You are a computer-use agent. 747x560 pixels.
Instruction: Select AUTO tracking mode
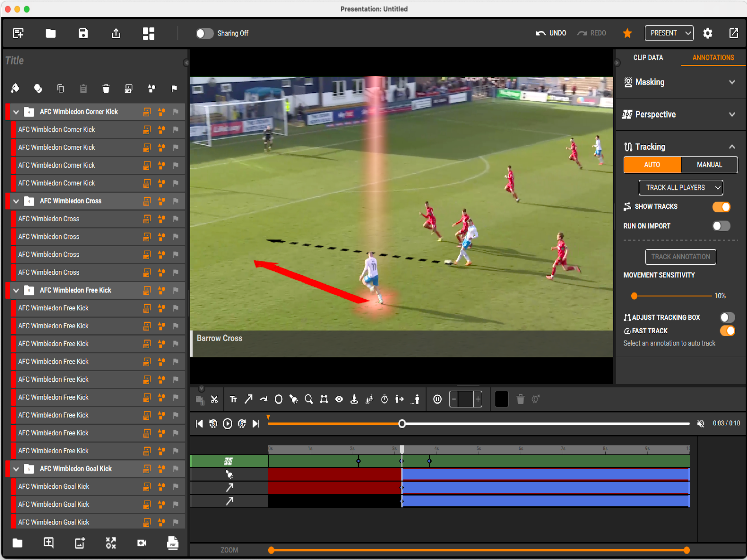coord(652,165)
